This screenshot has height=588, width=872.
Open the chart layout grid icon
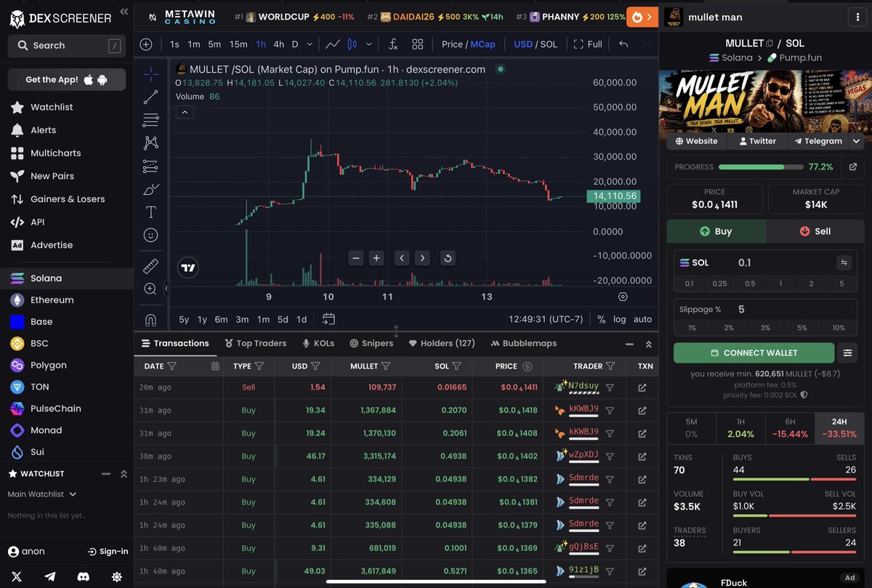[418, 44]
